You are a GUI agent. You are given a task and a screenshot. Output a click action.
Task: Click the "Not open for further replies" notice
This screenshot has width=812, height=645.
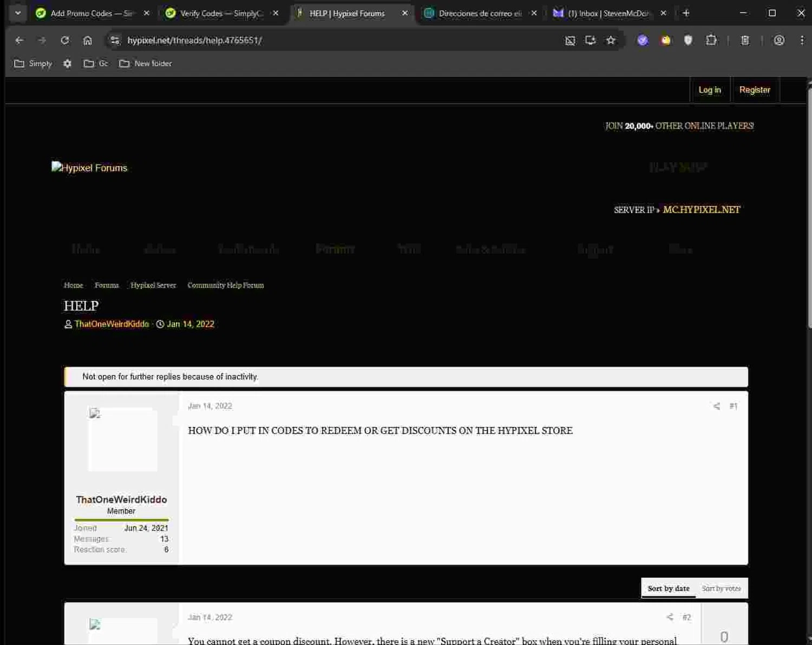406,377
